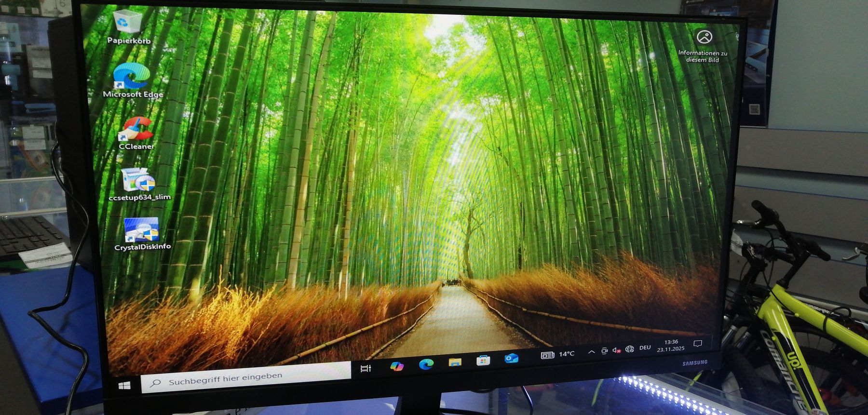Launch Copilot from the taskbar

coord(396,366)
